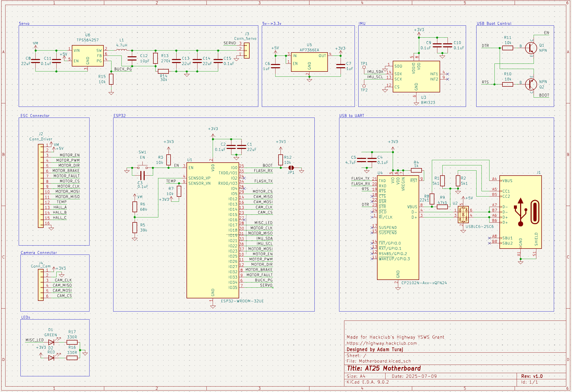Click the TP1 test point symbol
Image resolution: width=572 pixels, height=392 pixels.
tap(364, 67)
